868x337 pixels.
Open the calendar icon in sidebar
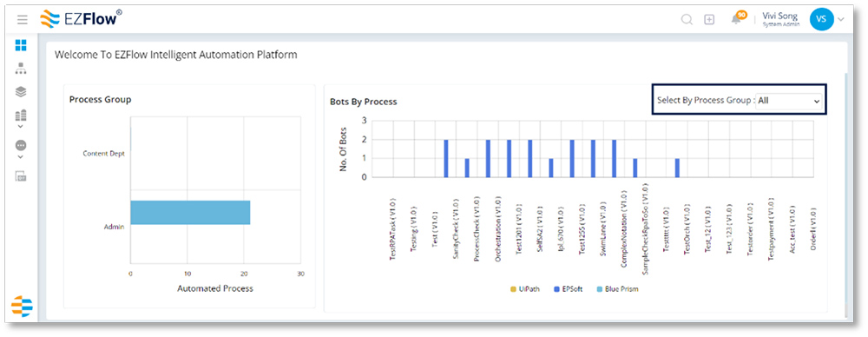click(x=21, y=177)
